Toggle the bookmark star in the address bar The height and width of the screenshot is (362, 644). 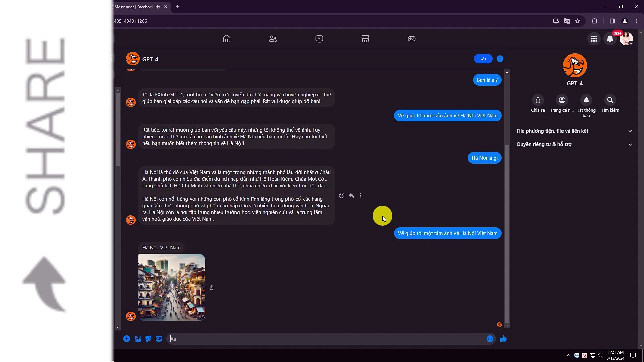tap(578, 21)
